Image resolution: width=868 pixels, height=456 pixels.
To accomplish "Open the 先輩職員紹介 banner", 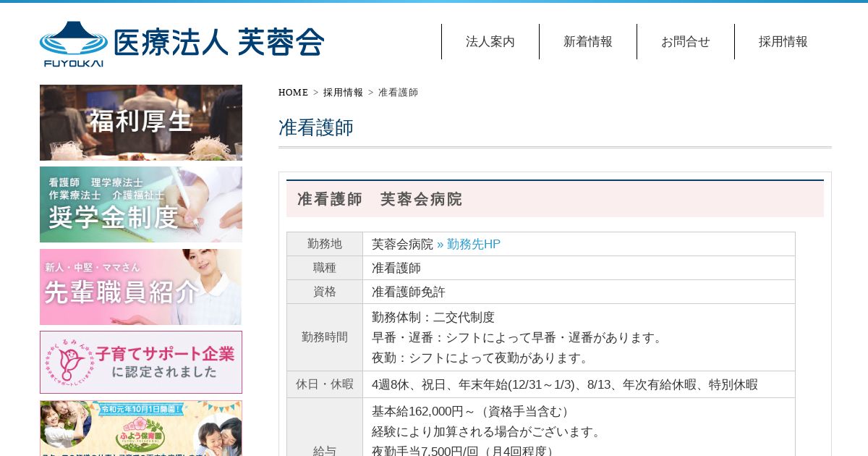I will click(141, 287).
